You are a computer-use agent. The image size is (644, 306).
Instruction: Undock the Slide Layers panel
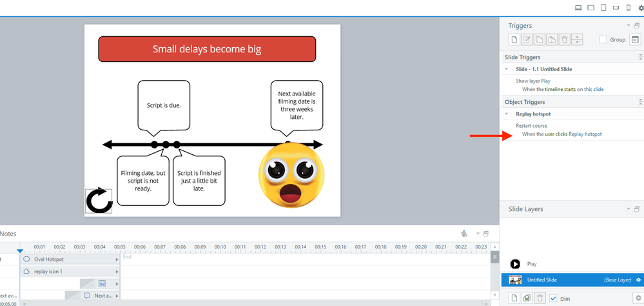point(637,209)
